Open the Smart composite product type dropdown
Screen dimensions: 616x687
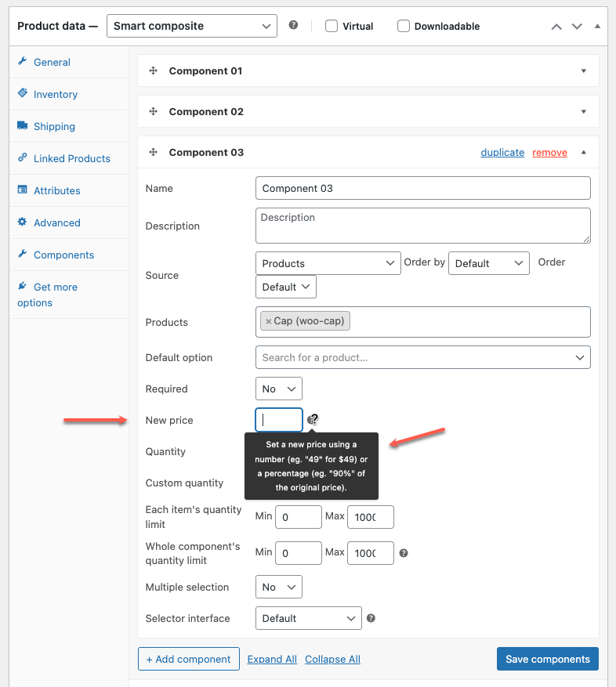coord(191,26)
